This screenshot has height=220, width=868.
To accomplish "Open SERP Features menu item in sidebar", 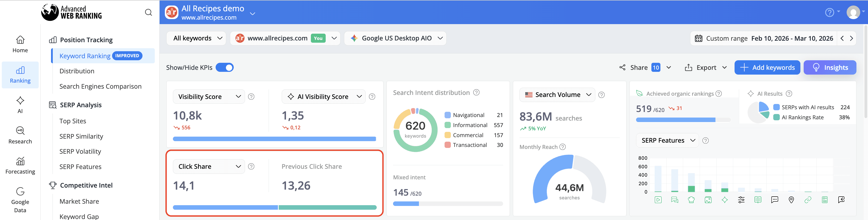I will (80, 167).
